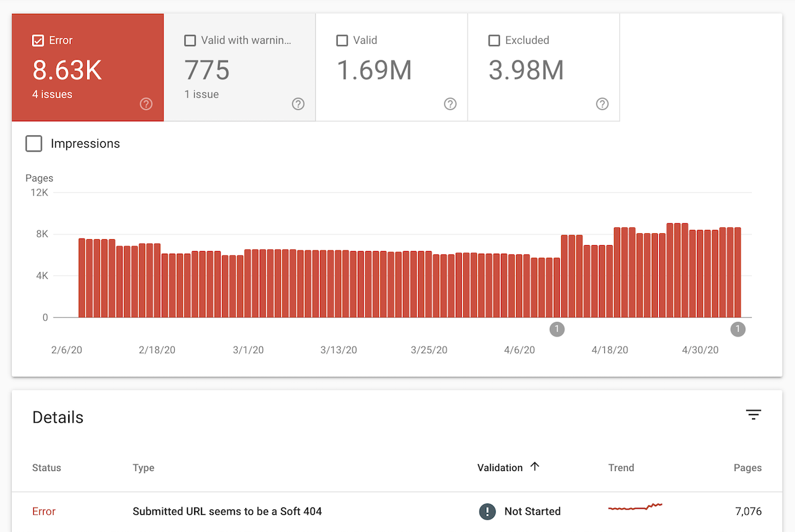Click the chart annotation marker near 4/6/20
Viewport: 795px width, 532px height.
point(556,329)
